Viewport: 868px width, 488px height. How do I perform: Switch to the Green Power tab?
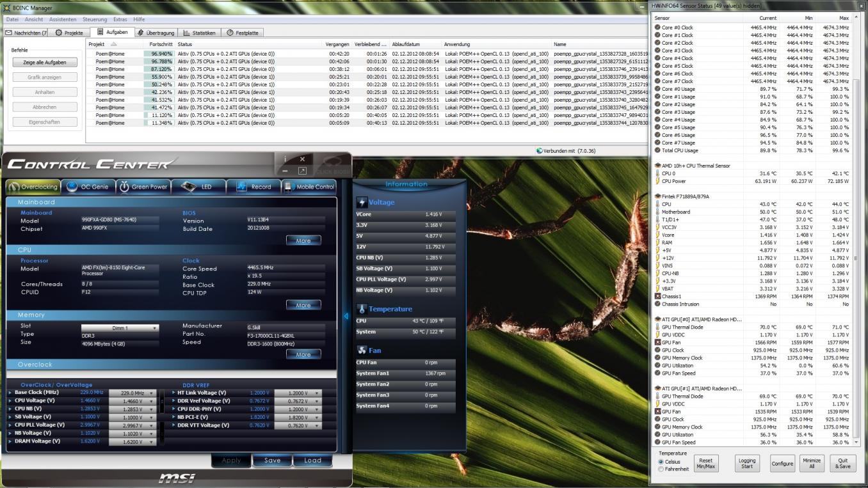coord(143,187)
